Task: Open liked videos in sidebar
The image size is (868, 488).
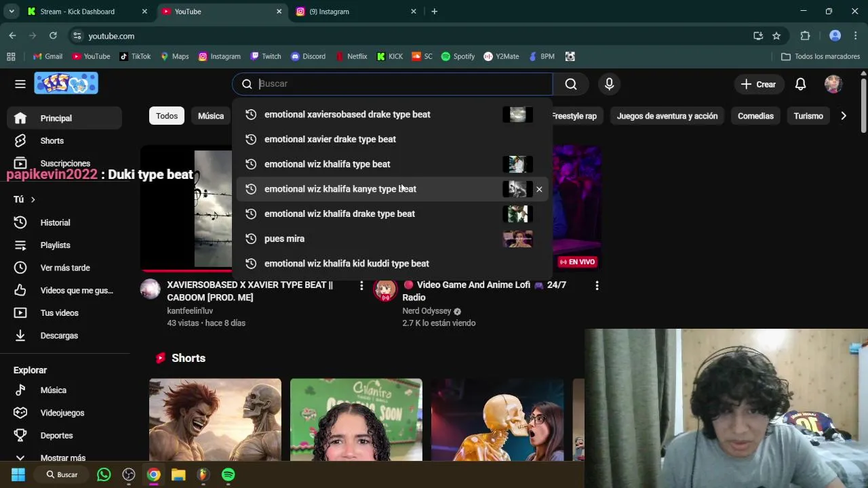Action: [x=64, y=290]
